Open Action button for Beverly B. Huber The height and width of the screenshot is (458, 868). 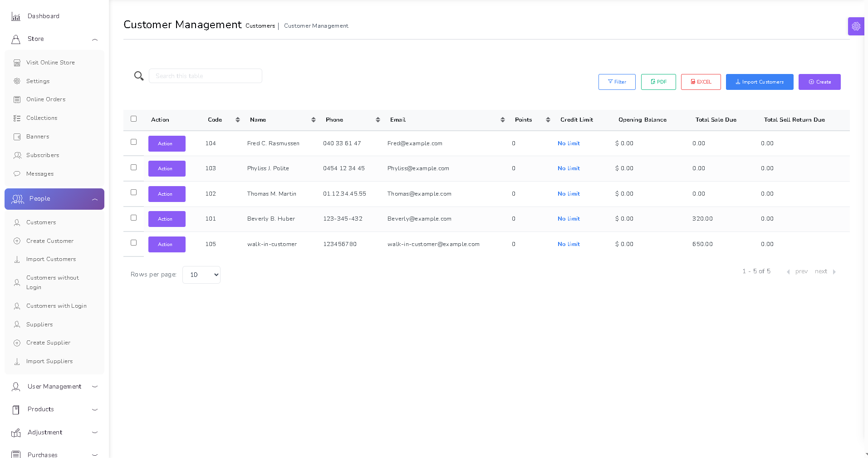click(x=167, y=219)
